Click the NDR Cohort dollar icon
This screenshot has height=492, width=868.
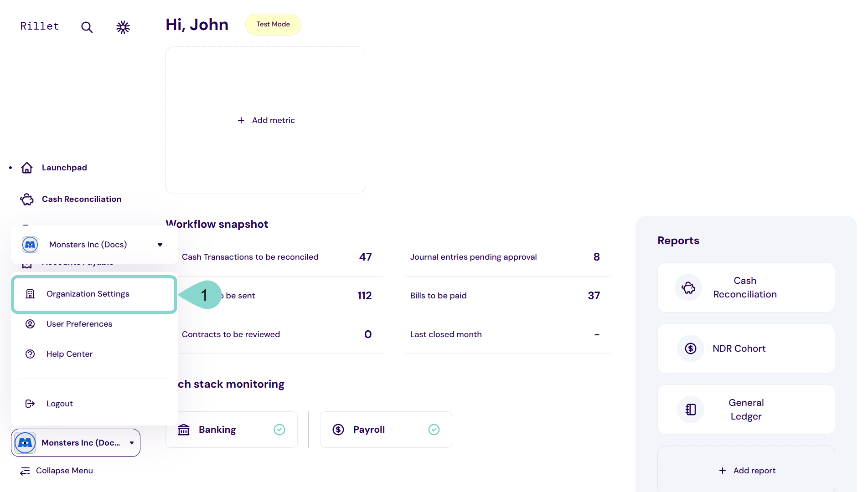(691, 348)
